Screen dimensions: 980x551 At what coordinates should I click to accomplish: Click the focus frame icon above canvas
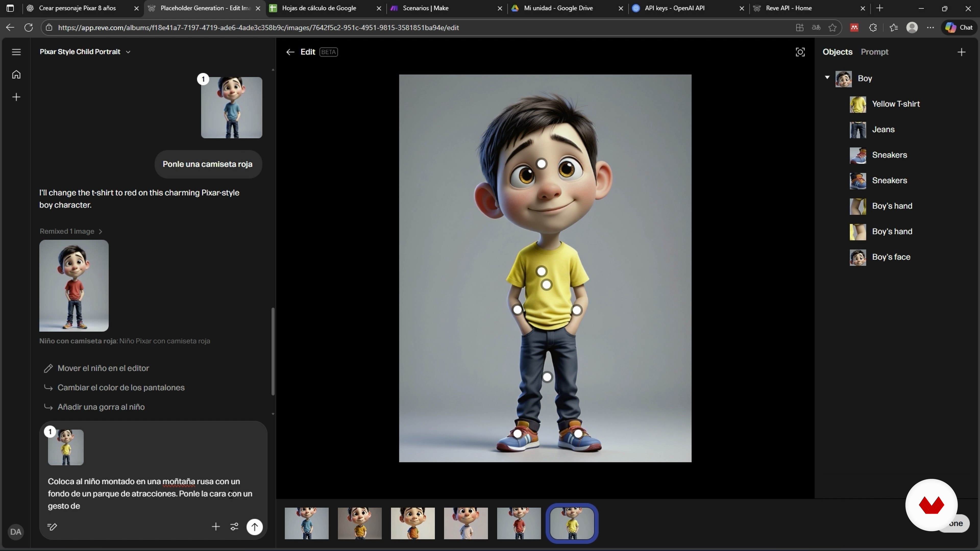[800, 52]
